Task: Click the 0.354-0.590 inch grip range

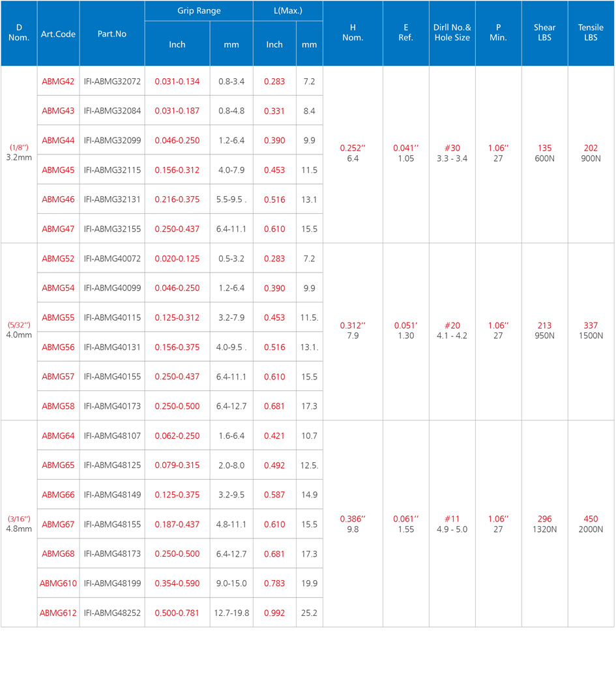Action: 177,583
